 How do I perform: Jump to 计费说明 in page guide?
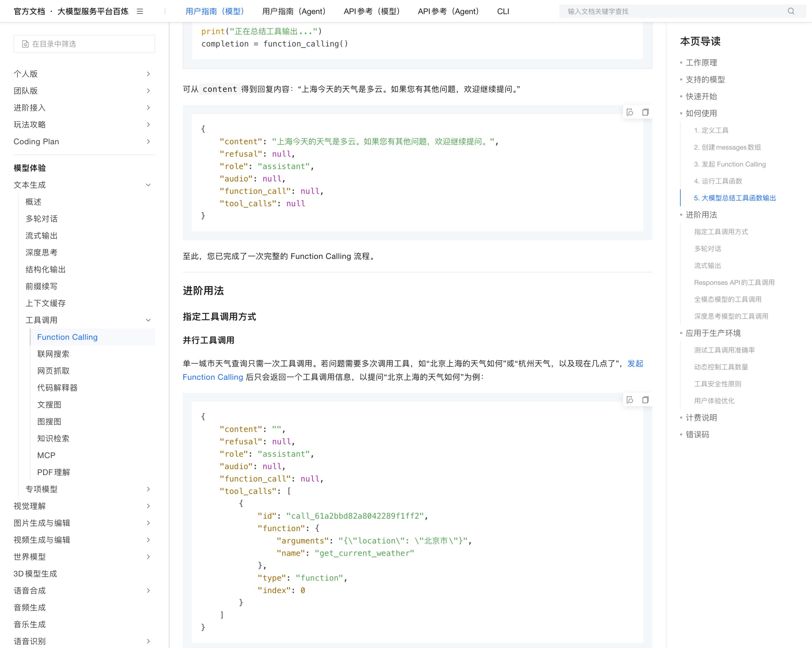701,418
